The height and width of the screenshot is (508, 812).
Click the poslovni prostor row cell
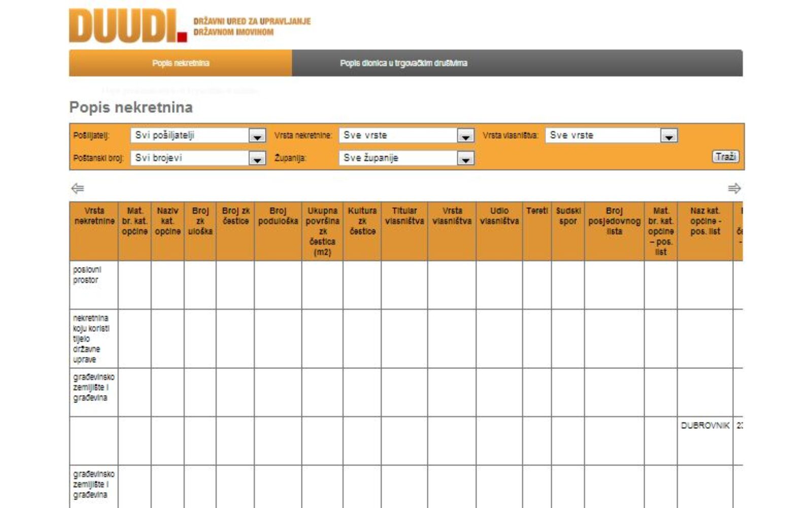pyautogui.click(x=87, y=275)
